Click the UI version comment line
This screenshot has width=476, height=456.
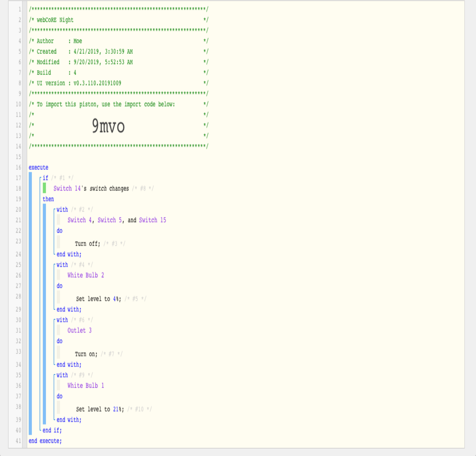(x=119, y=83)
